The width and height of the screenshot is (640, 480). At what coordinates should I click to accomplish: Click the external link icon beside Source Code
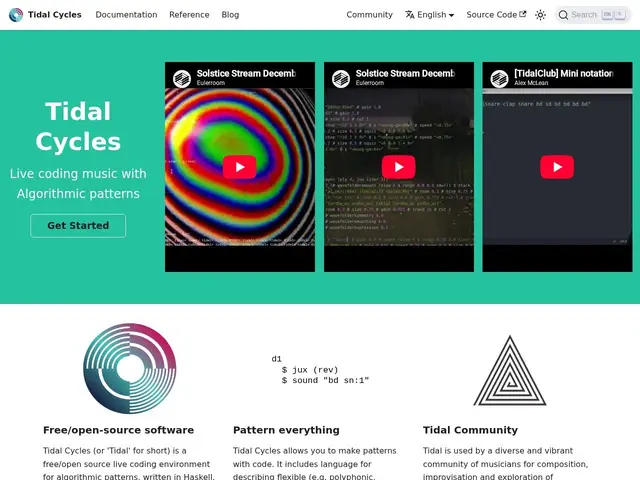pos(522,14)
